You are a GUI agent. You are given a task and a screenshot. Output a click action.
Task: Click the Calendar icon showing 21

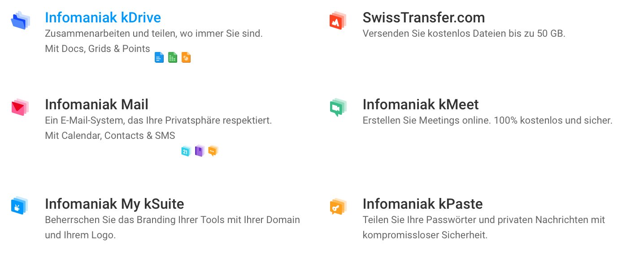click(186, 151)
